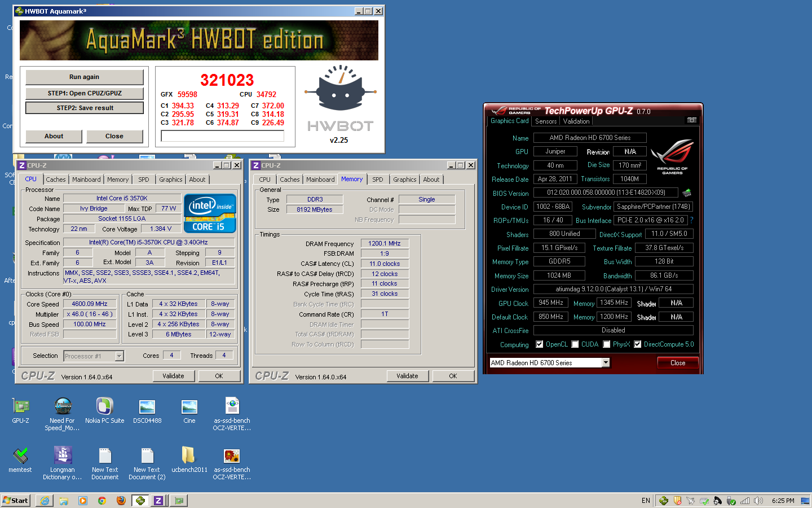The height and width of the screenshot is (508, 812).
Task: Open the ucbench2011 folder icon
Action: coord(189,459)
